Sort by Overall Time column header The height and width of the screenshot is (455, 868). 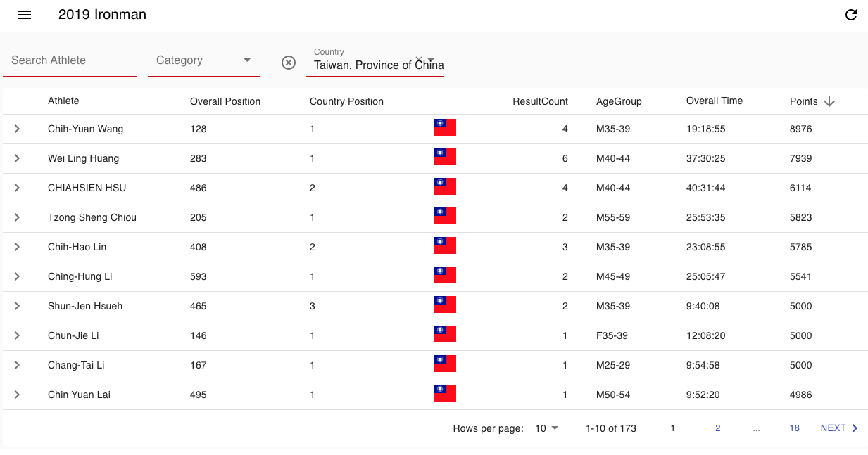coord(715,101)
